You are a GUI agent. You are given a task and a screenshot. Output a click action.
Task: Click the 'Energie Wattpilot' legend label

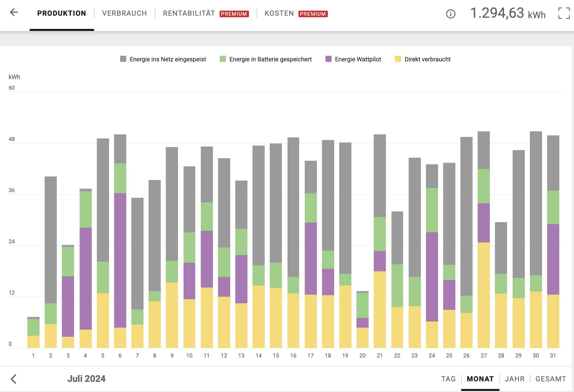358,59
